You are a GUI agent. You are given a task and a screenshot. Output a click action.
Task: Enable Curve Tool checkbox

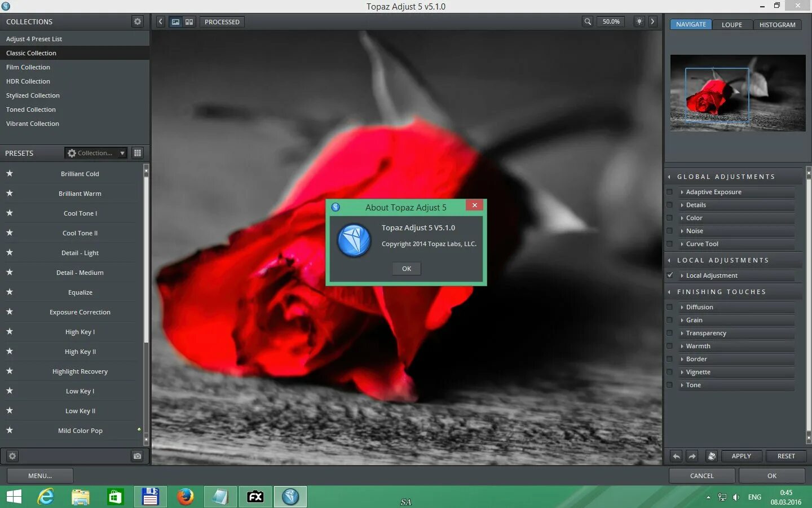pos(670,244)
